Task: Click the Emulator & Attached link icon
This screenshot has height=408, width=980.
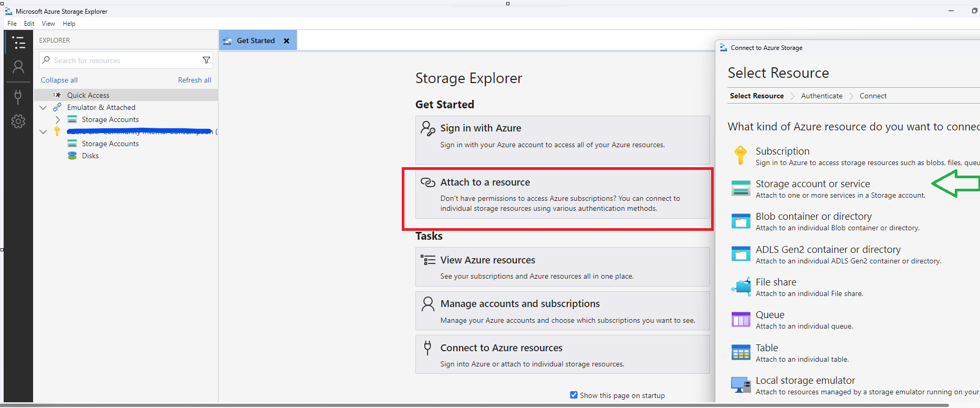Action: (57, 107)
